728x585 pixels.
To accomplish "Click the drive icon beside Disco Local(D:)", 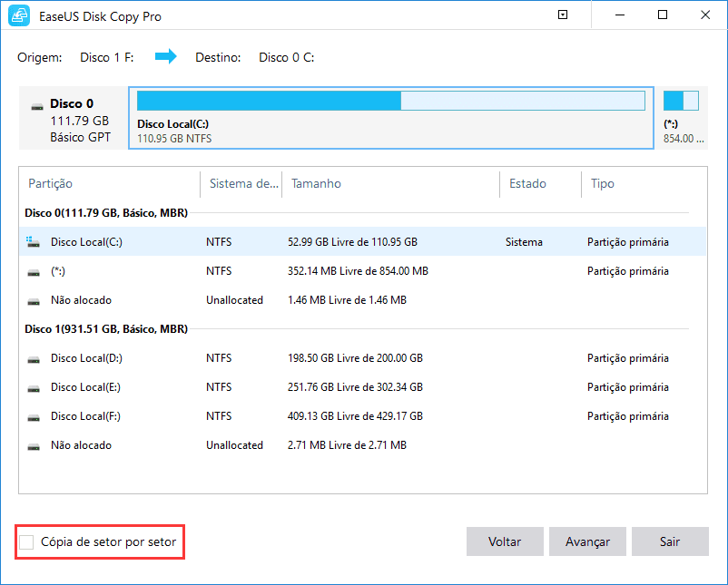I will pyautogui.click(x=34, y=359).
